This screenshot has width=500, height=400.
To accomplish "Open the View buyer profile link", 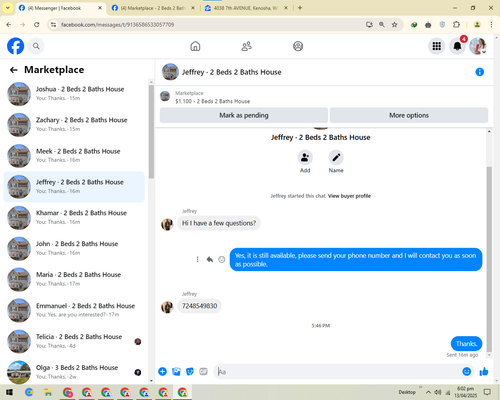I will point(349,196).
